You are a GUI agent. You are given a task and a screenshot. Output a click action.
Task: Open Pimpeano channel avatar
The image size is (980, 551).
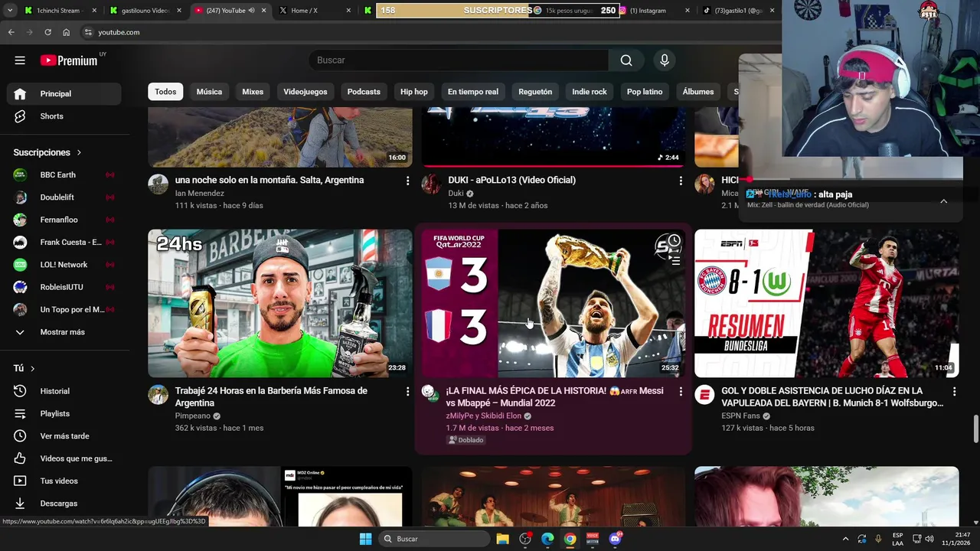158,394
